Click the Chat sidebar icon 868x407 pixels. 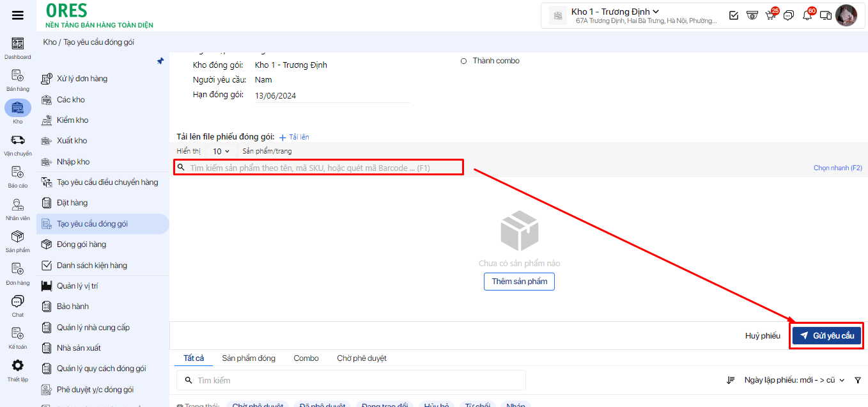pyautogui.click(x=18, y=301)
